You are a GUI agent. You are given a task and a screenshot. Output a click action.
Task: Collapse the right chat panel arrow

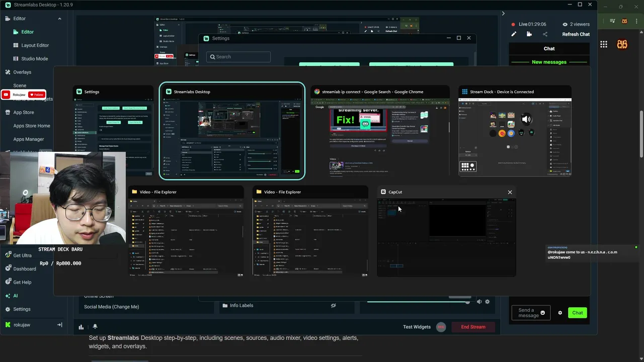[503, 14]
